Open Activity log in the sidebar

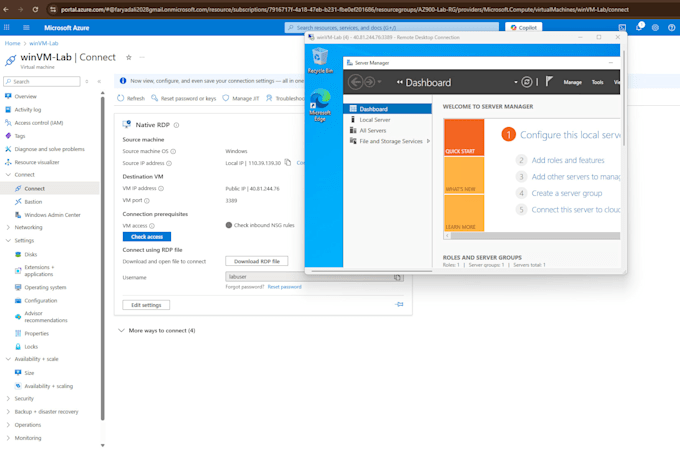click(27, 110)
